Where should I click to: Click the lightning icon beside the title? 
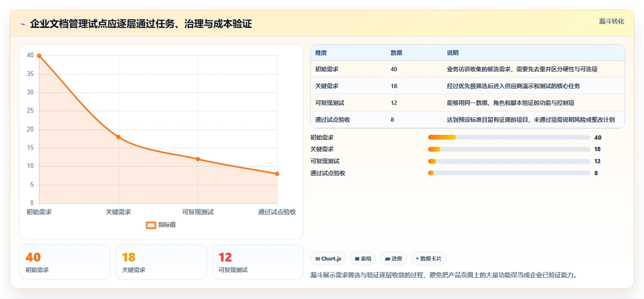(x=23, y=24)
